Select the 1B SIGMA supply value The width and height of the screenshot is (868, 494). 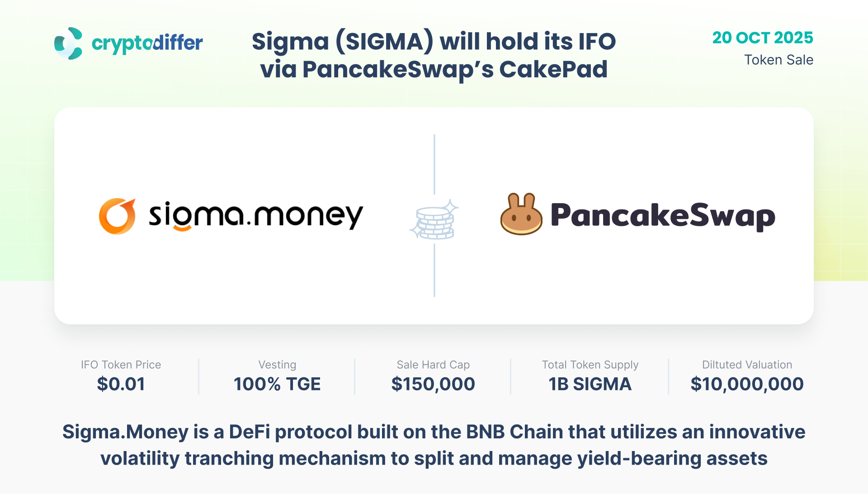(590, 384)
